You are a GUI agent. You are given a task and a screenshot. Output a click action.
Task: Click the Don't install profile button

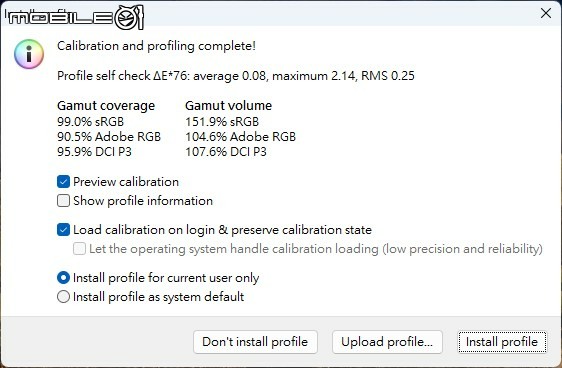pos(255,342)
